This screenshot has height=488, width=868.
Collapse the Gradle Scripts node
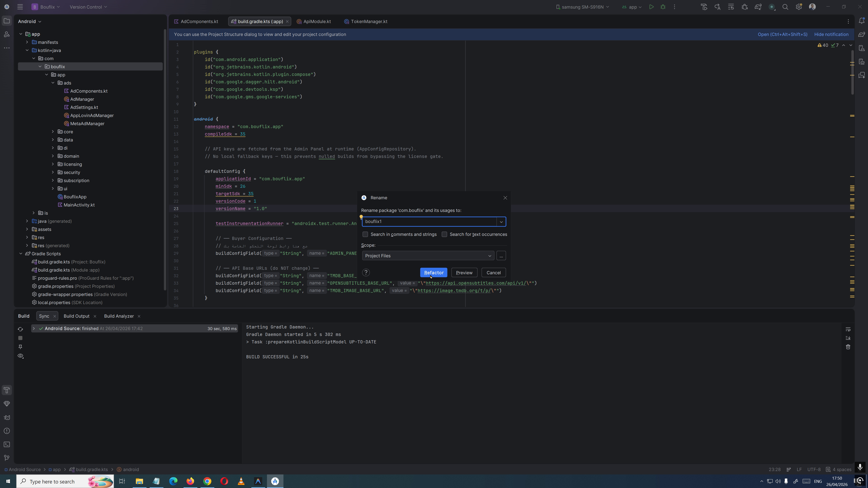(x=21, y=253)
